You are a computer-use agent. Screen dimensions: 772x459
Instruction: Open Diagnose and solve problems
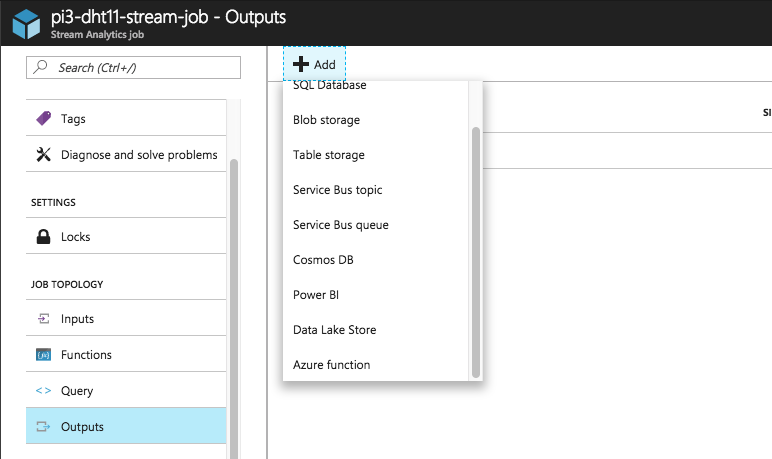[x=126, y=154]
